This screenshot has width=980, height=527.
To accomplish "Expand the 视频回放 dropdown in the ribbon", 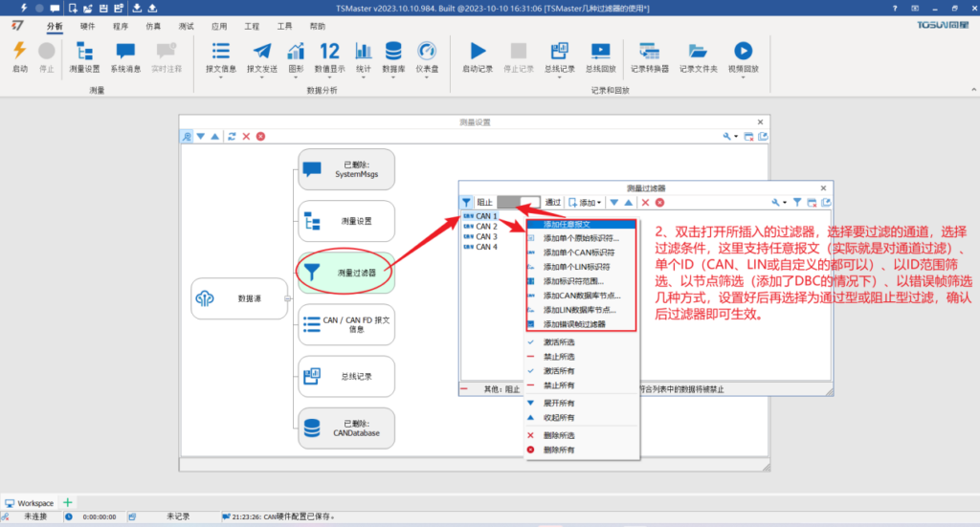I will [x=743, y=77].
